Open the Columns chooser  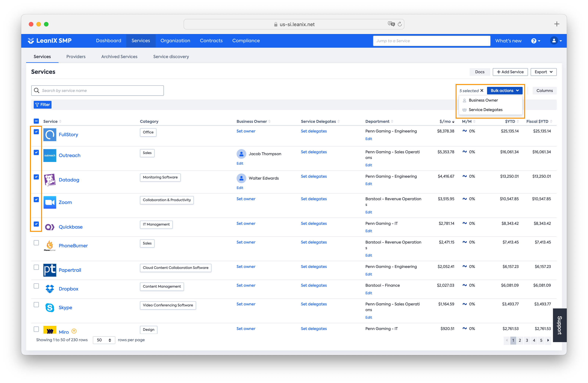click(544, 91)
